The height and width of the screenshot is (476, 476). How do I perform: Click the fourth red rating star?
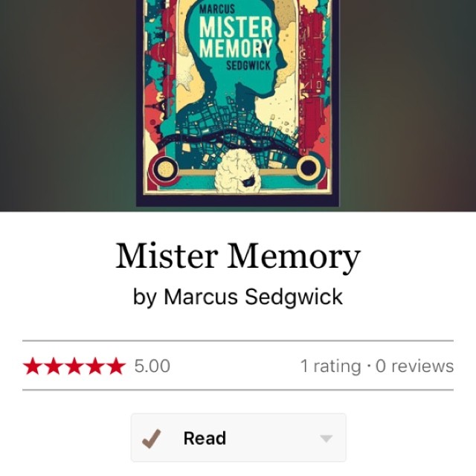(95, 366)
